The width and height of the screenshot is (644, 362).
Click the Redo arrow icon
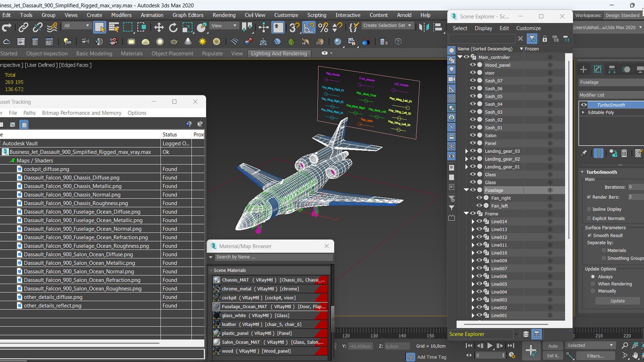[x=7, y=27]
